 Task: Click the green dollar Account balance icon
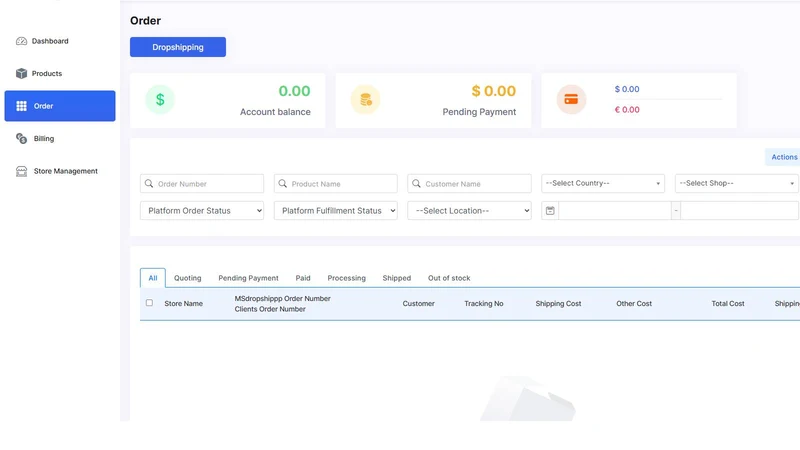coord(160,99)
